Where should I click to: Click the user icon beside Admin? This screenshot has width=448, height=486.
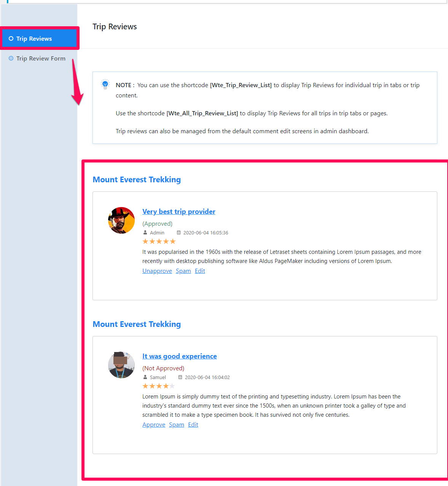pyautogui.click(x=145, y=233)
